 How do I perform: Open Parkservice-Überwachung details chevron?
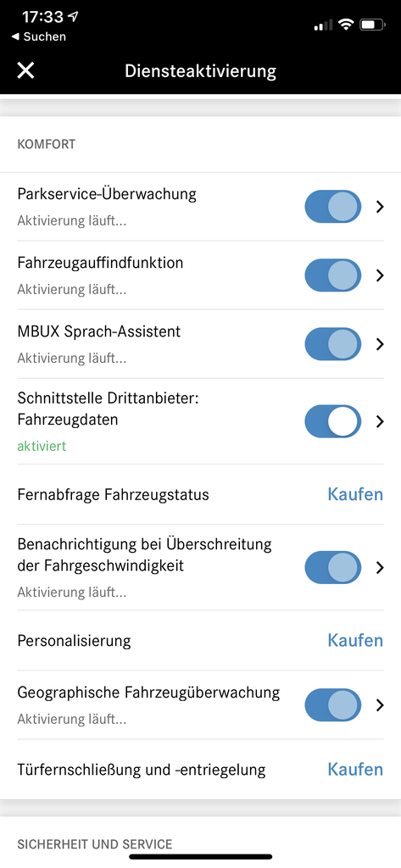click(380, 207)
